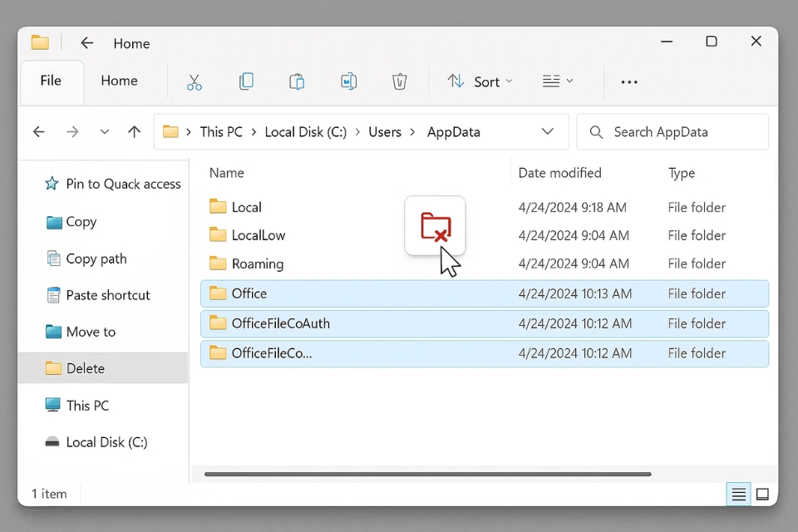Click the Copy icon in the toolbar
798x532 pixels.
(246, 81)
